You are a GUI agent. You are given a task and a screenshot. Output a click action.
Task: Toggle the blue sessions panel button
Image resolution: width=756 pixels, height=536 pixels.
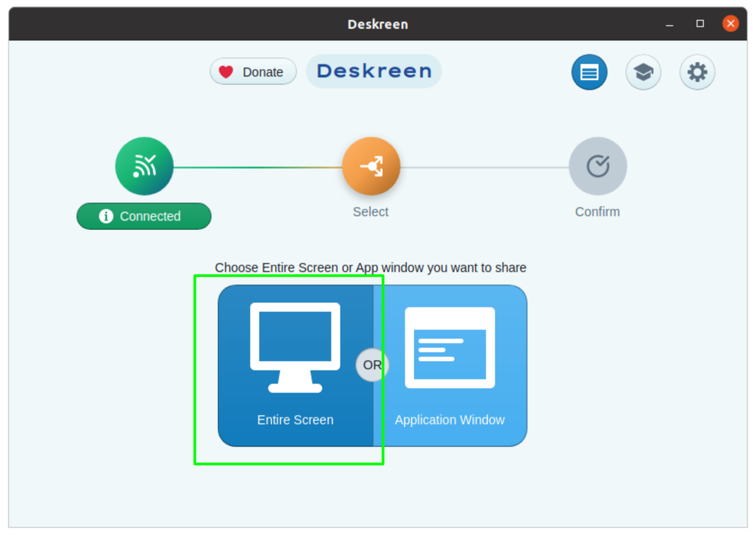coord(589,72)
